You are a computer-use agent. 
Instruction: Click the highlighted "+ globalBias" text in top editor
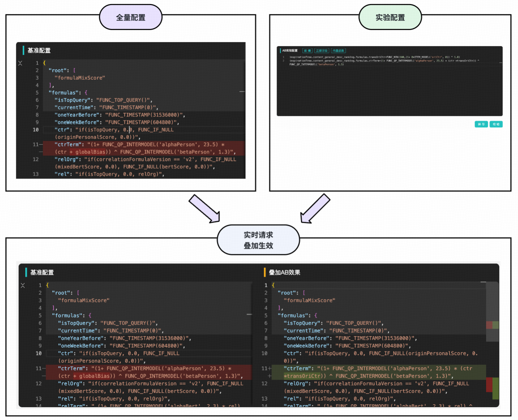coord(88,152)
